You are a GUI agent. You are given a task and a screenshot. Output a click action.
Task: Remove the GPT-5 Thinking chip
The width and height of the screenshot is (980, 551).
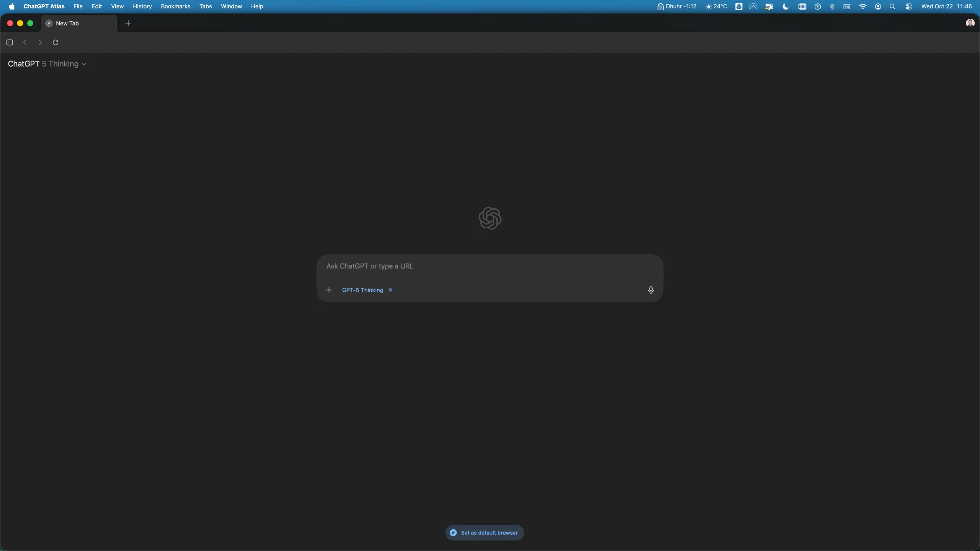pyautogui.click(x=390, y=290)
